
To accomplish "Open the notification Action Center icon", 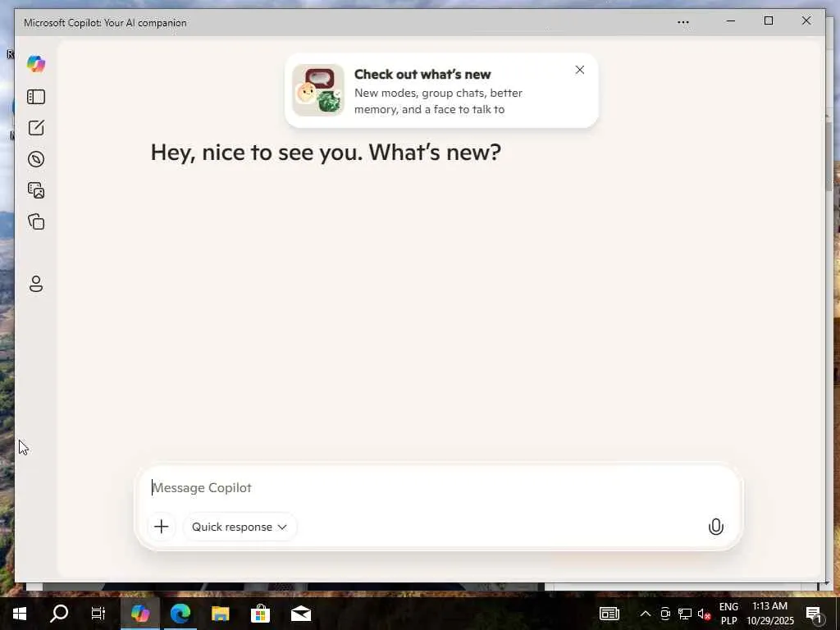I will [815, 614].
